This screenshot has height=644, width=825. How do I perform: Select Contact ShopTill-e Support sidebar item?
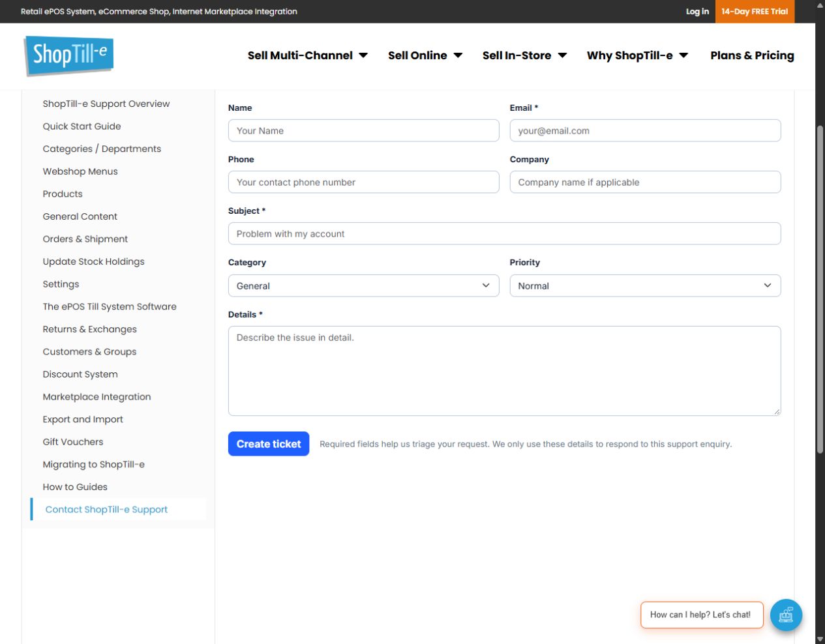point(106,510)
